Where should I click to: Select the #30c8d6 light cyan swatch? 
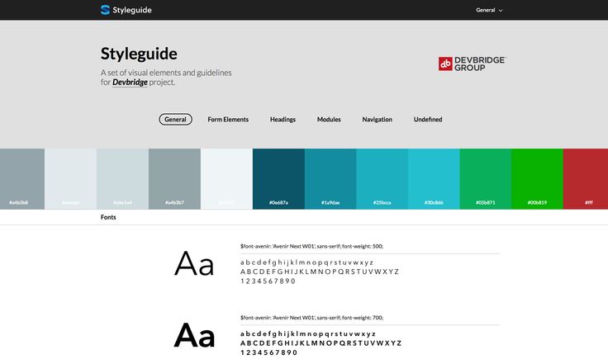[x=434, y=179]
